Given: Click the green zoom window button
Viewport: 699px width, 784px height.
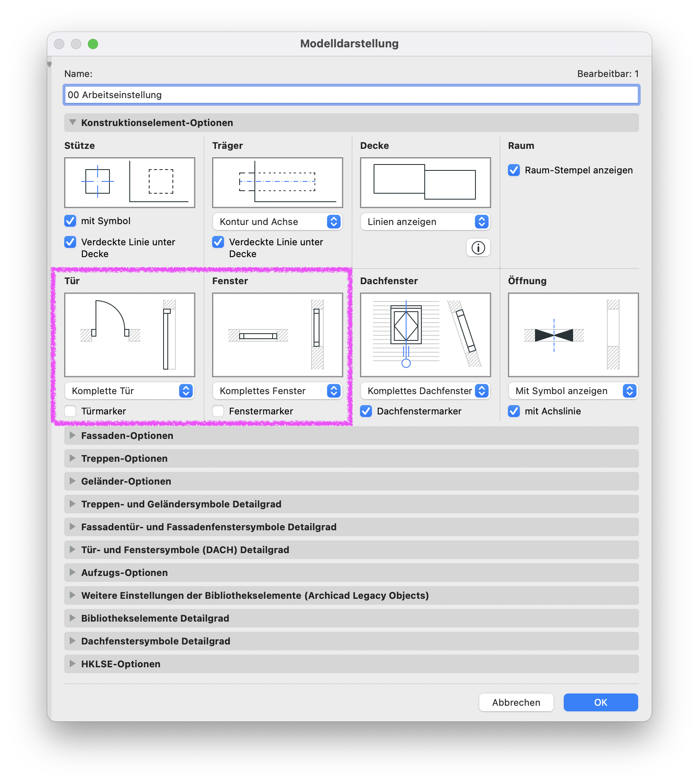Looking at the screenshot, I should [x=93, y=44].
